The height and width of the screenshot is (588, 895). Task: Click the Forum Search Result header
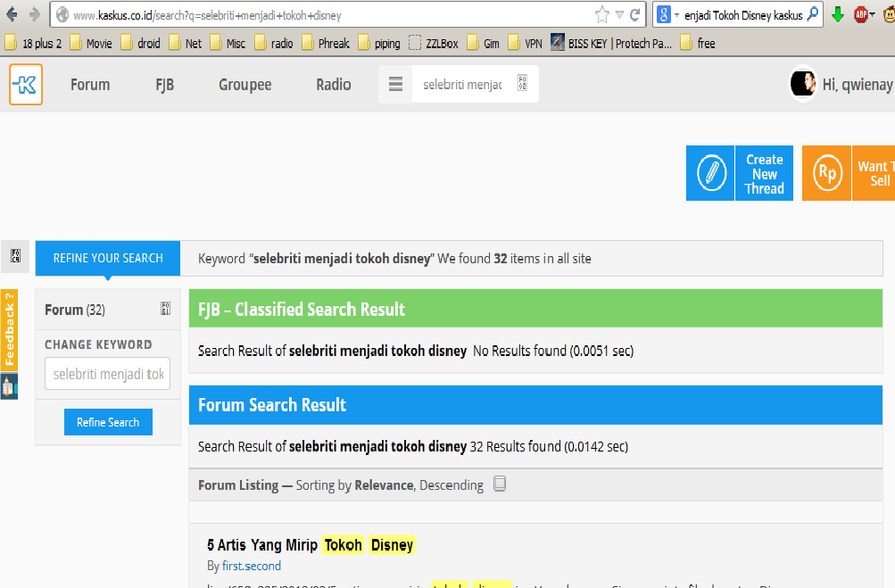(535, 405)
